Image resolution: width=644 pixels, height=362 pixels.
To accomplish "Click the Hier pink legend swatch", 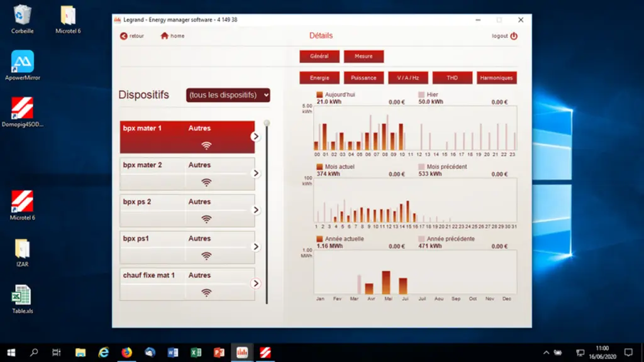I will [421, 95].
